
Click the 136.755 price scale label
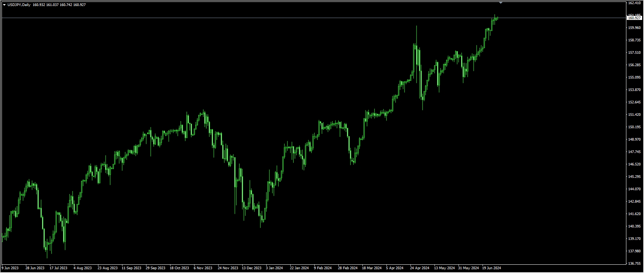[x=634, y=264]
